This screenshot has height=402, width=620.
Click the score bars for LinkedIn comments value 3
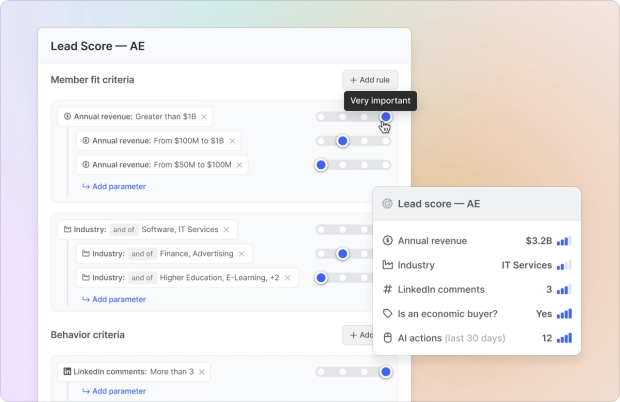tap(564, 290)
